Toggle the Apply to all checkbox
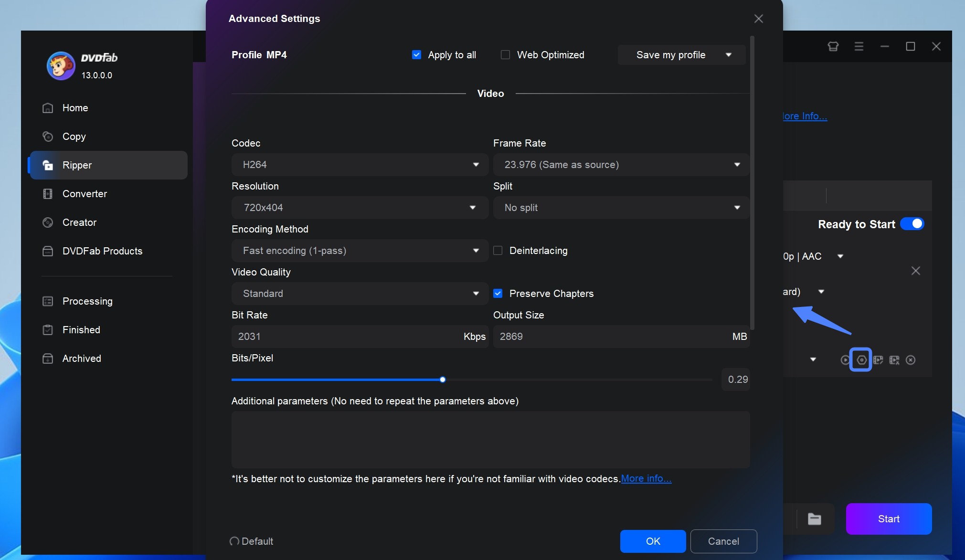Image resolution: width=965 pixels, height=560 pixels. click(416, 55)
